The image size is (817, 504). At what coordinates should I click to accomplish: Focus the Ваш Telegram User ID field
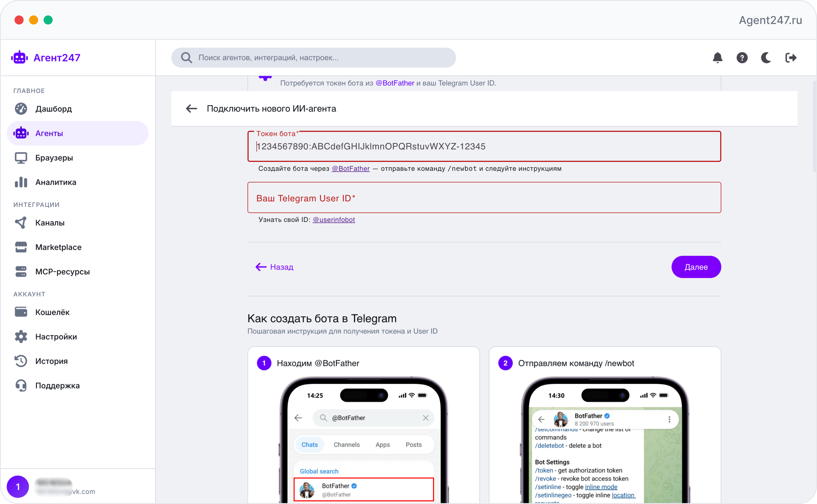pyautogui.click(x=484, y=197)
